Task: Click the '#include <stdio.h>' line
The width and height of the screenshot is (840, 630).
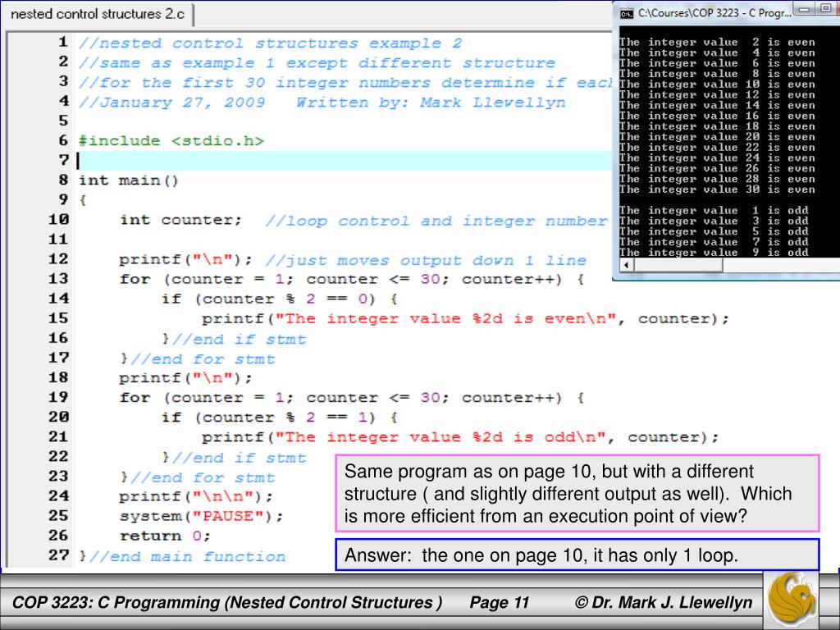Action: pos(171,141)
